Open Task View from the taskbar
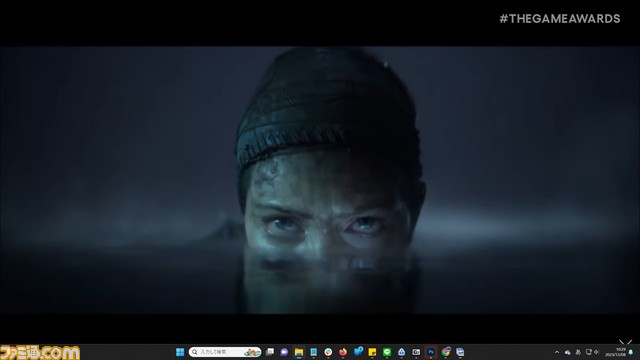The image size is (640, 360). click(x=270, y=352)
